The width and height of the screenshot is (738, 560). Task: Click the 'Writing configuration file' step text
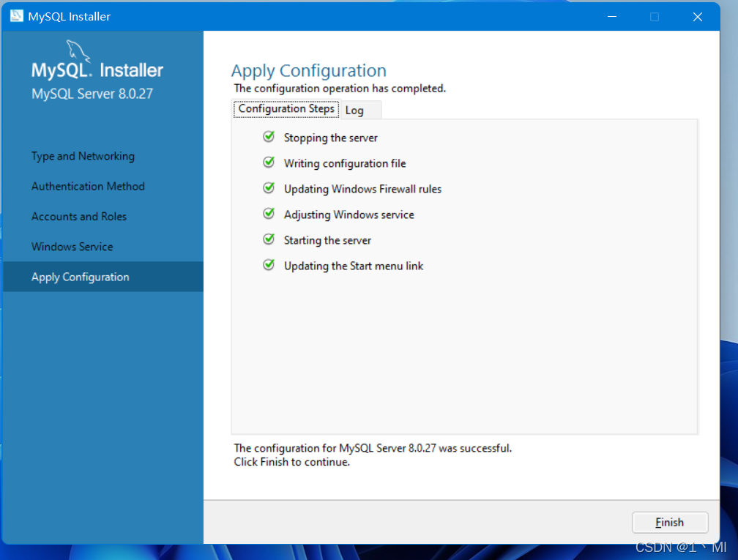(x=345, y=163)
